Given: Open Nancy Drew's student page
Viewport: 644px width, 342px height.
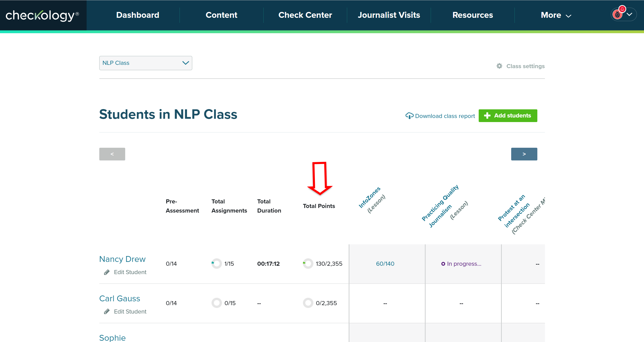Looking at the screenshot, I should (x=122, y=259).
